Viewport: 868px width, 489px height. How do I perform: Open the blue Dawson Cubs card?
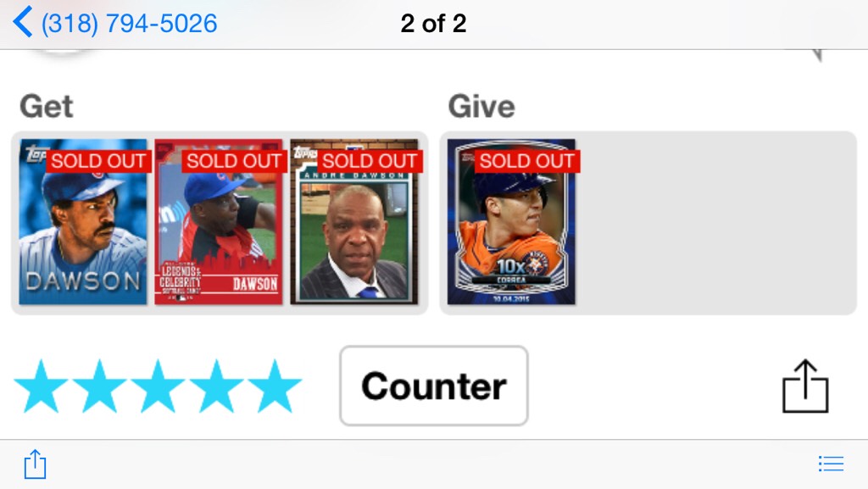(x=83, y=222)
